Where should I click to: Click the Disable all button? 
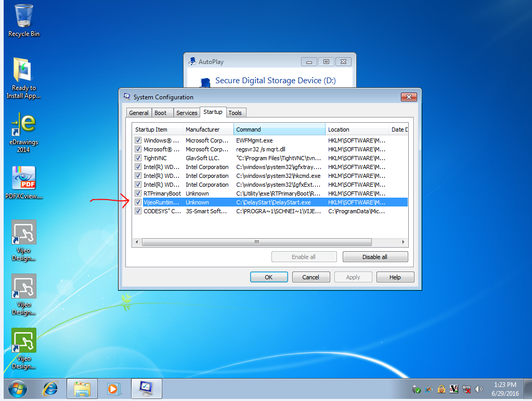375,257
